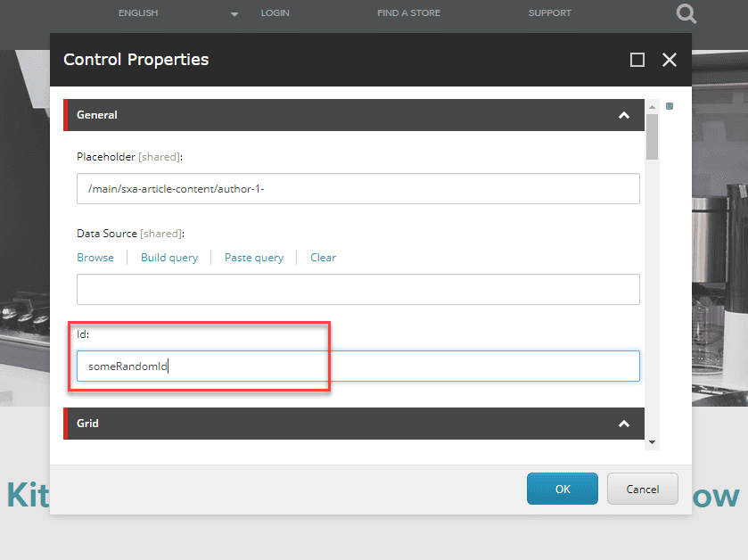
Task: Click the LOGIN menu item
Action: (275, 13)
